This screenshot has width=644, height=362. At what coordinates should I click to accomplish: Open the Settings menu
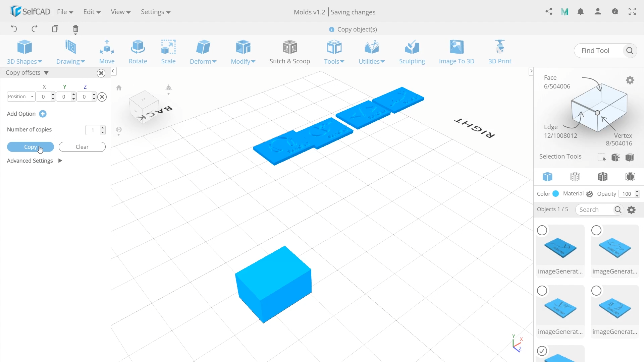tap(155, 12)
